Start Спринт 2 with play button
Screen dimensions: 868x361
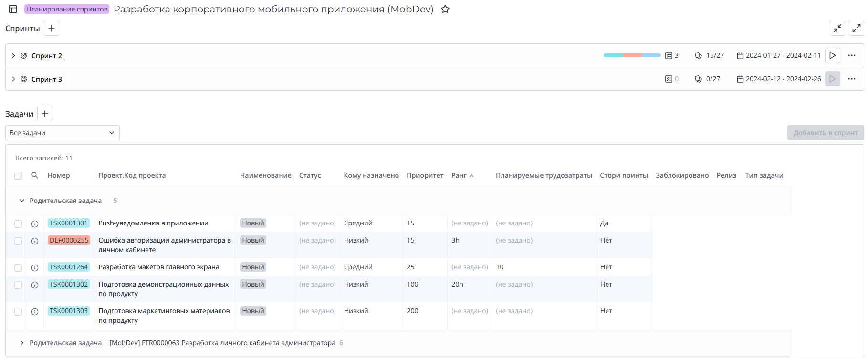tap(832, 55)
